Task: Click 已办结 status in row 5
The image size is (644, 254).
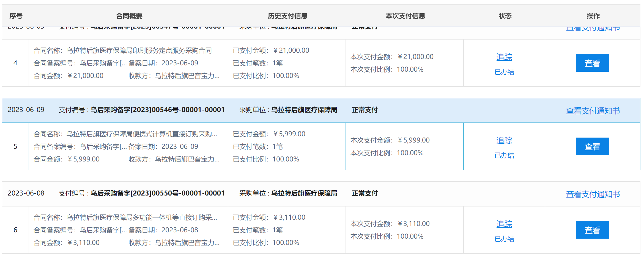Action: (x=504, y=155)
